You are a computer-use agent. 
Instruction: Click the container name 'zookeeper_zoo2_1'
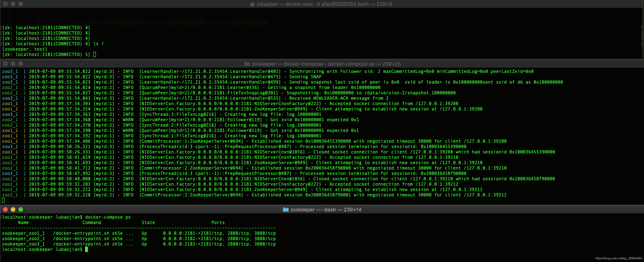[x=23, y=239]
